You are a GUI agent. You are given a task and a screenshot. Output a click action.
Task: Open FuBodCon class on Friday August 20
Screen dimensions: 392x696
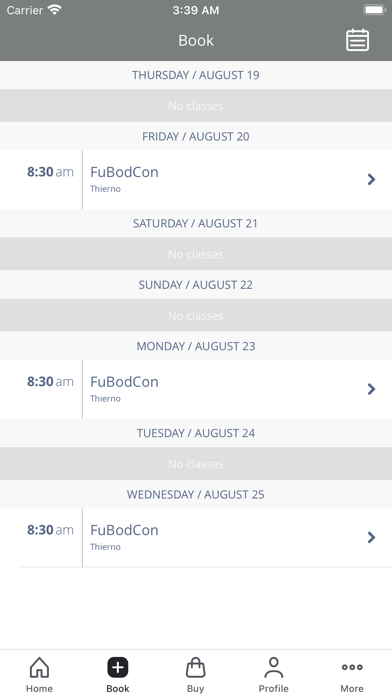196,179
